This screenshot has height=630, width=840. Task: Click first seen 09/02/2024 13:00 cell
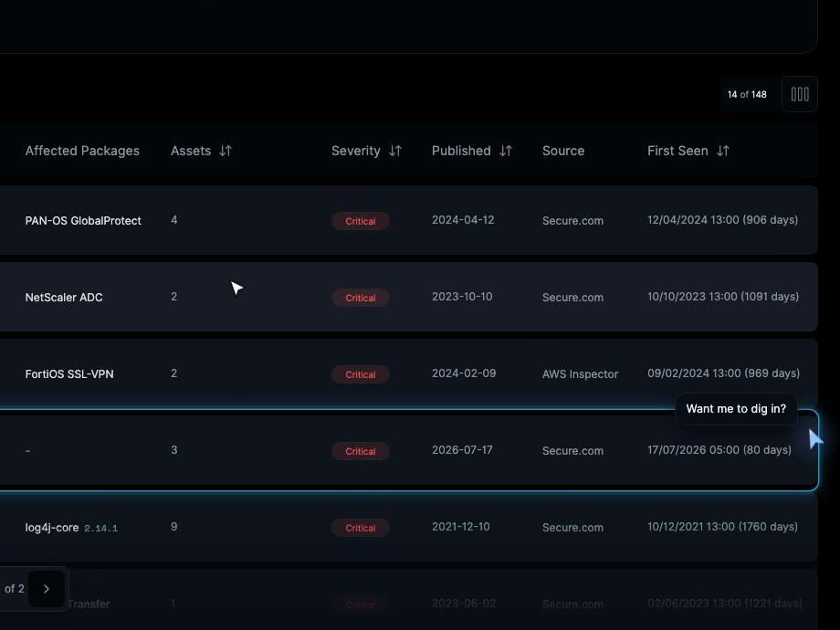(724, 373)
